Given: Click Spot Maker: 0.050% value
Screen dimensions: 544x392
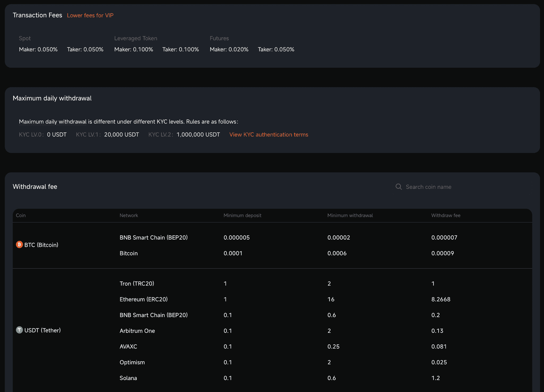Looking at the screenshot, I should (38, 49).
